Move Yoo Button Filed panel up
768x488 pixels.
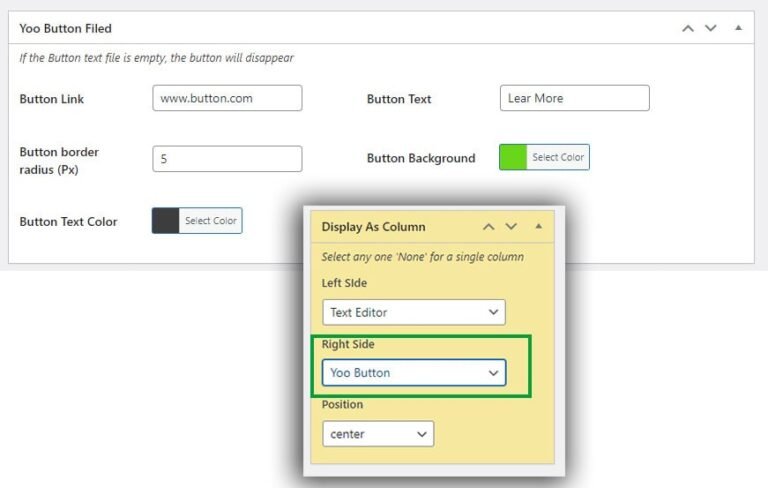tap(688, 28)
